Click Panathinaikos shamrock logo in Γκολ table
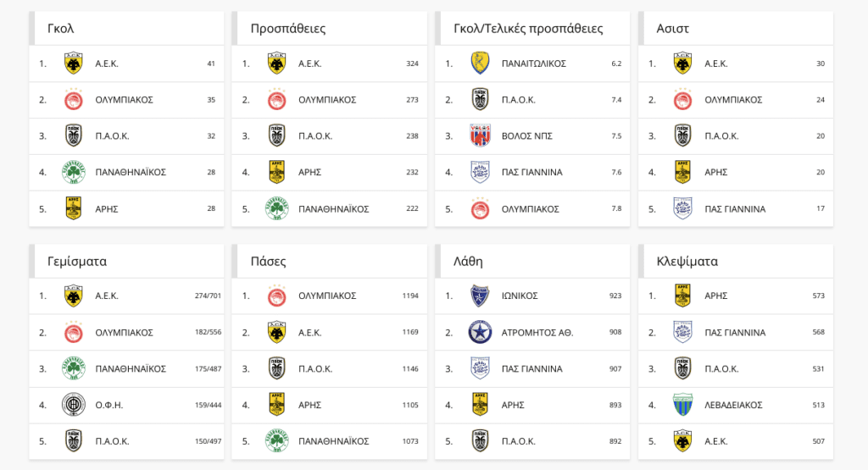Screen dimensions: 868x470 (x=74, y=173)
